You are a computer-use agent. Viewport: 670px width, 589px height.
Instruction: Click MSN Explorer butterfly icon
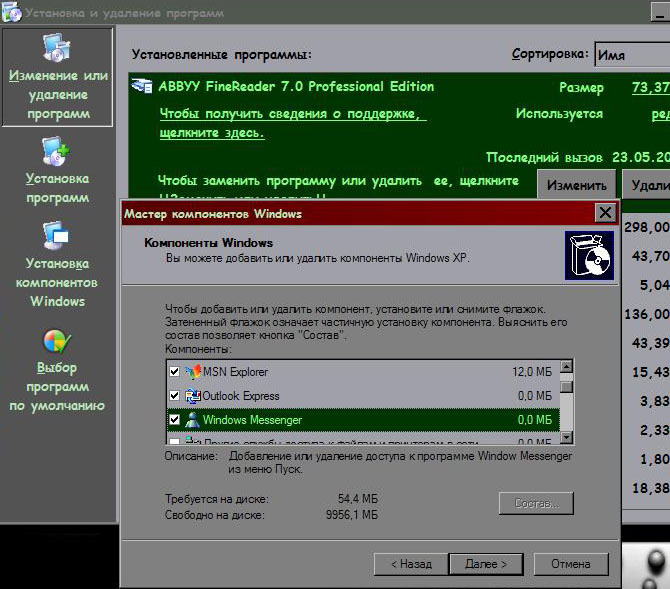[x=193, y=372]
